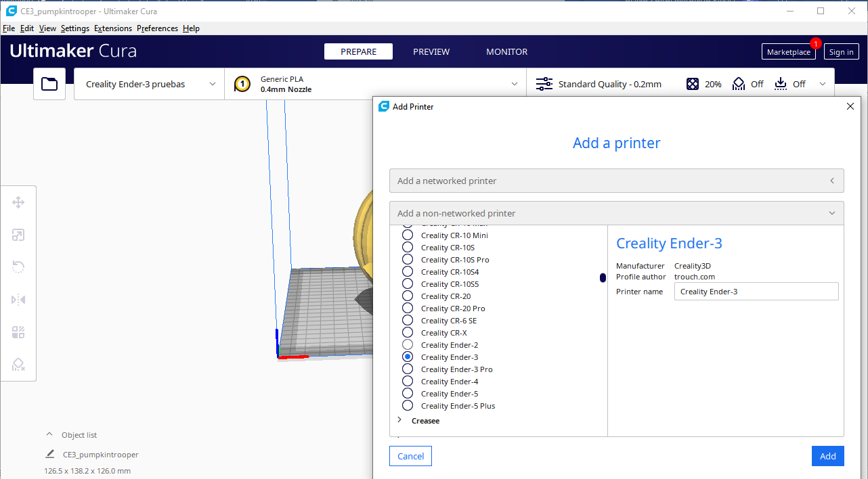Open the Settings menu
This screenshot has height=479, width=868.
(x=75, y=28)
